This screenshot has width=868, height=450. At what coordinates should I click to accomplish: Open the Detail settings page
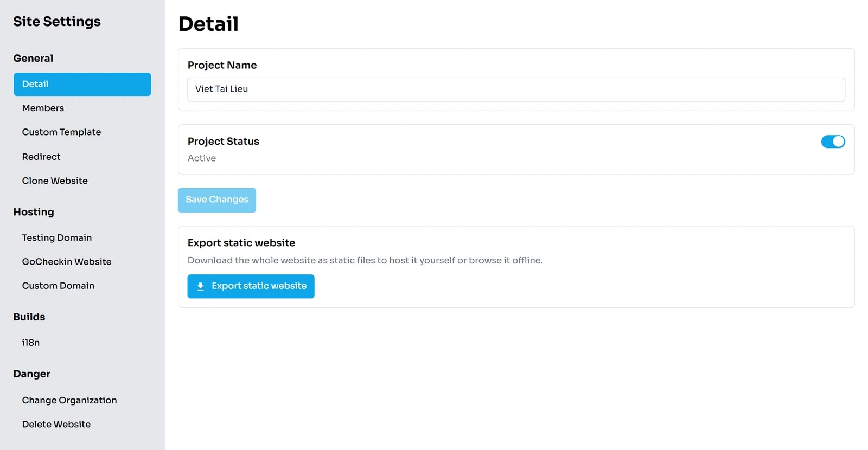click(82, 84)
